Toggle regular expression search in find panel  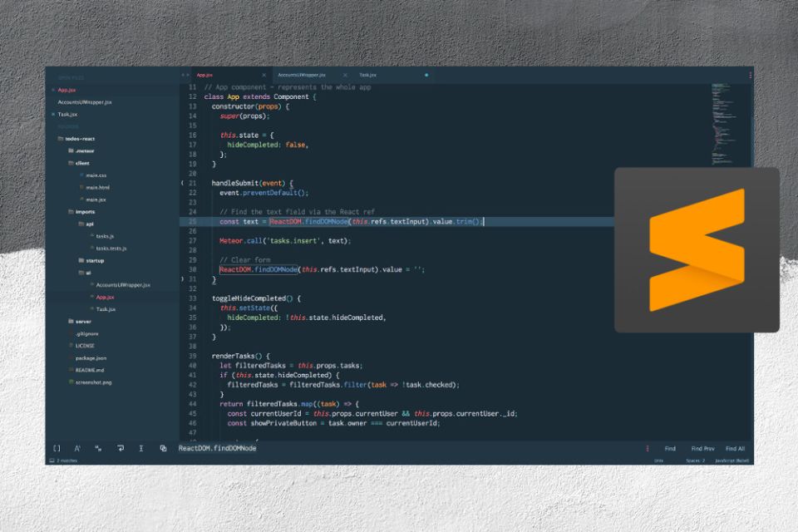(x=57, y=449)
